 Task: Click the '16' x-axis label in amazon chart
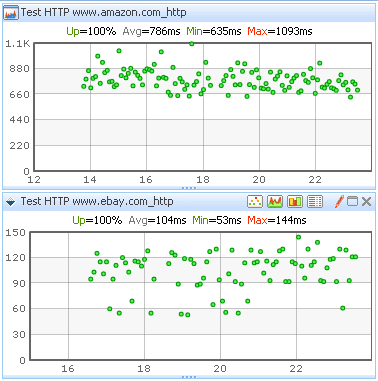point(146,180)
